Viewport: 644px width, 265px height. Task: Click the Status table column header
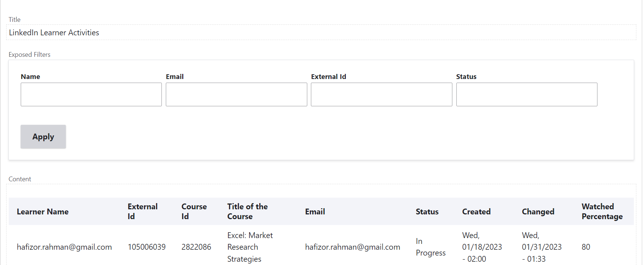tap(427, 212)
